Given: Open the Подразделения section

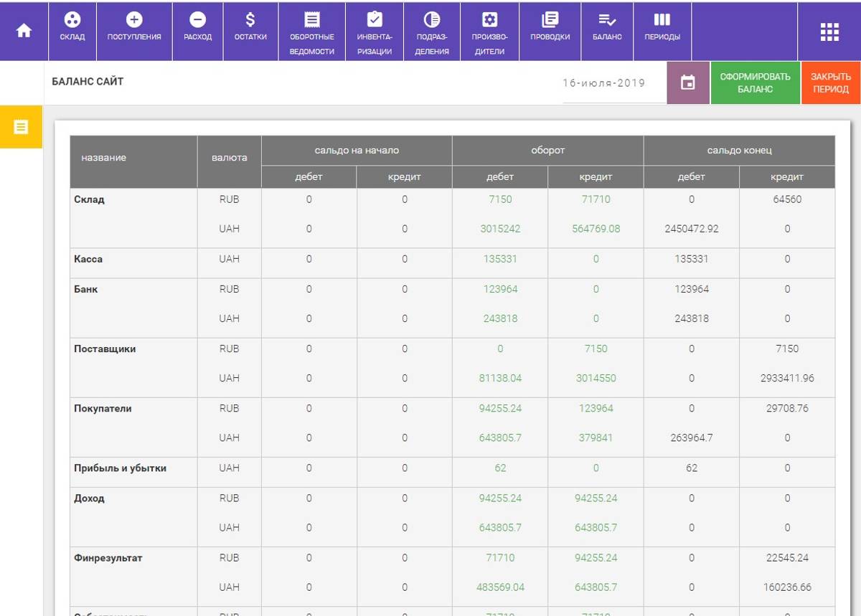Looking at the screenshot, I should pos(432,31).
